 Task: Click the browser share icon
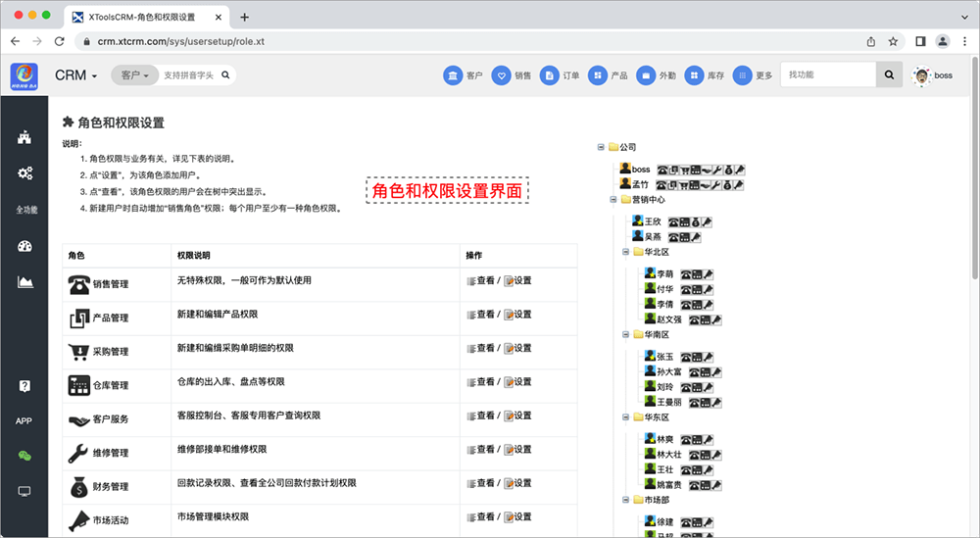tap(871, 41)
